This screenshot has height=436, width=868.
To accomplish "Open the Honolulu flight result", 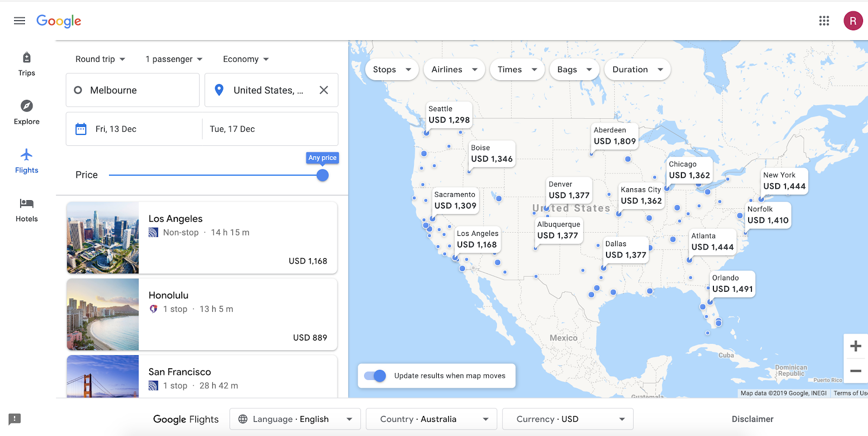I will coord(202,315).
